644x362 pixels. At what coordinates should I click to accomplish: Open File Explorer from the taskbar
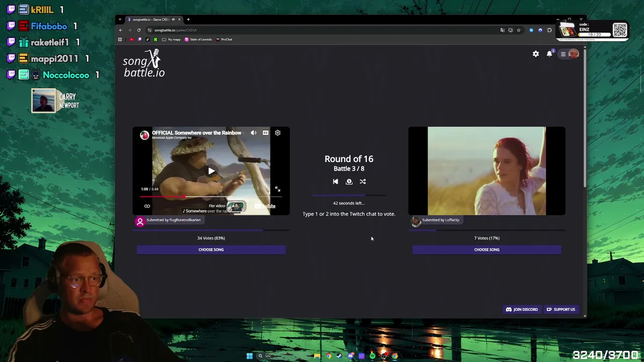tap(317, 356)
